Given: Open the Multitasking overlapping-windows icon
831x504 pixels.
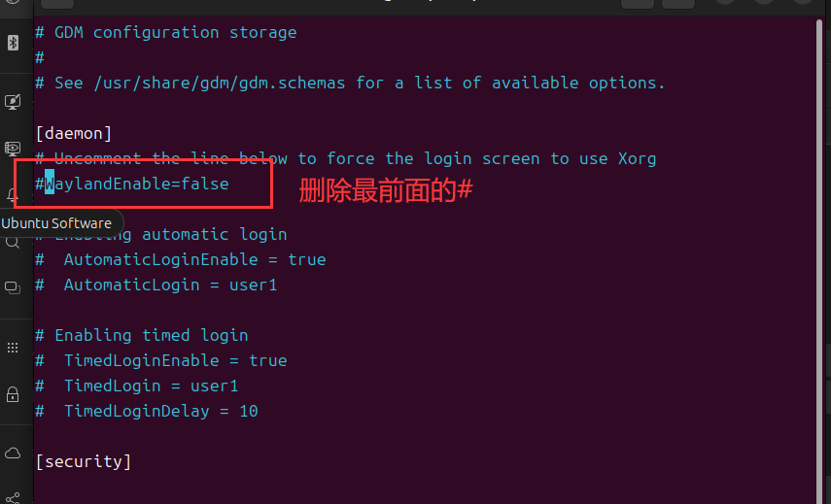Looking at the screenshot, I should [13, 288].
